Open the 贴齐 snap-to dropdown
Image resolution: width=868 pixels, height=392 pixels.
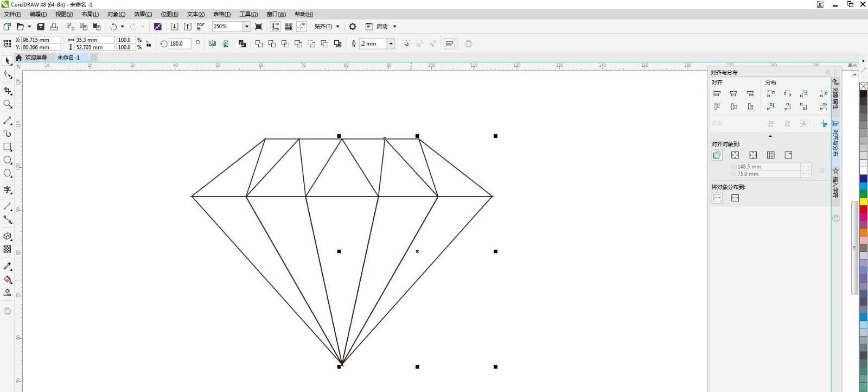(327, 26)
